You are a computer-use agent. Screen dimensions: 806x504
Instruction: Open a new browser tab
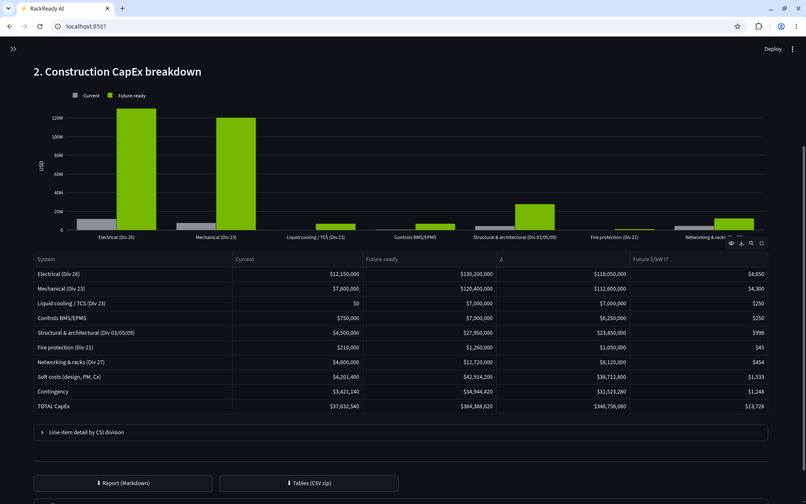pos(122,9)
